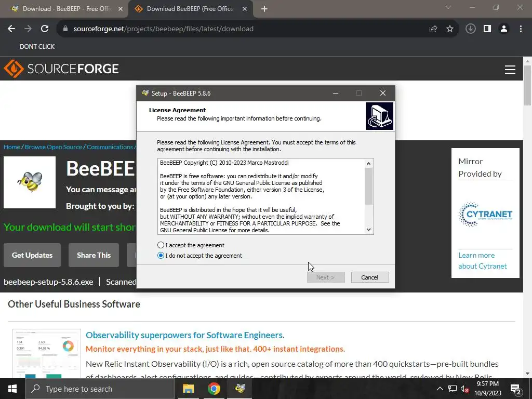This screenshot has height=399, width=532.
Task: Toggle the Chrome side panel icon
Action: (x=487, y=29)
